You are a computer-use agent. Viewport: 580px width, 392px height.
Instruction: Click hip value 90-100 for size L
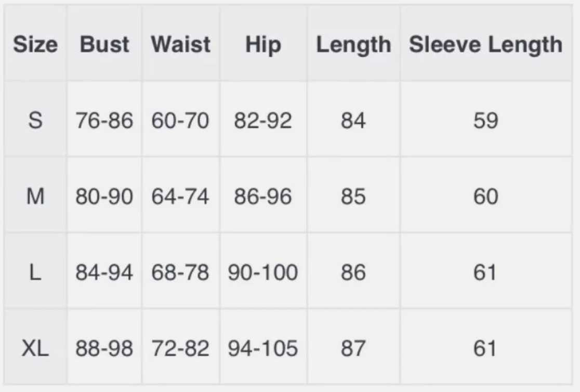click(x=263, y=272)
